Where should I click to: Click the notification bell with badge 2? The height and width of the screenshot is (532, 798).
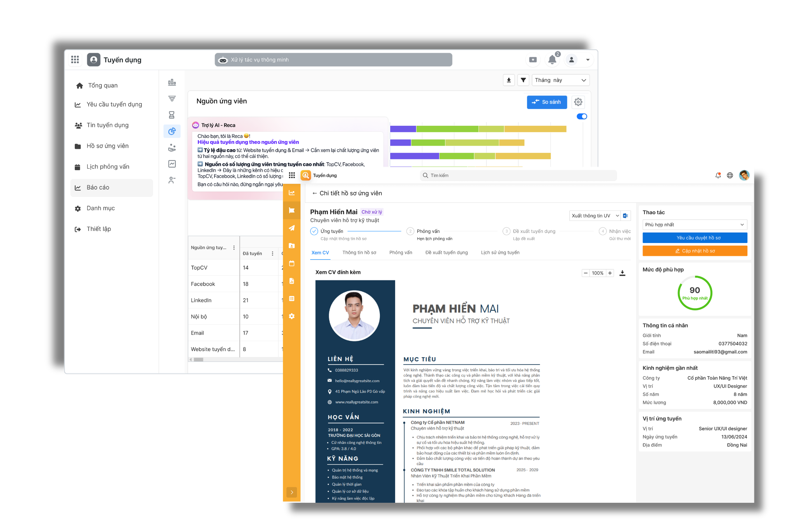pyautogui.click(x=553, y=59)
